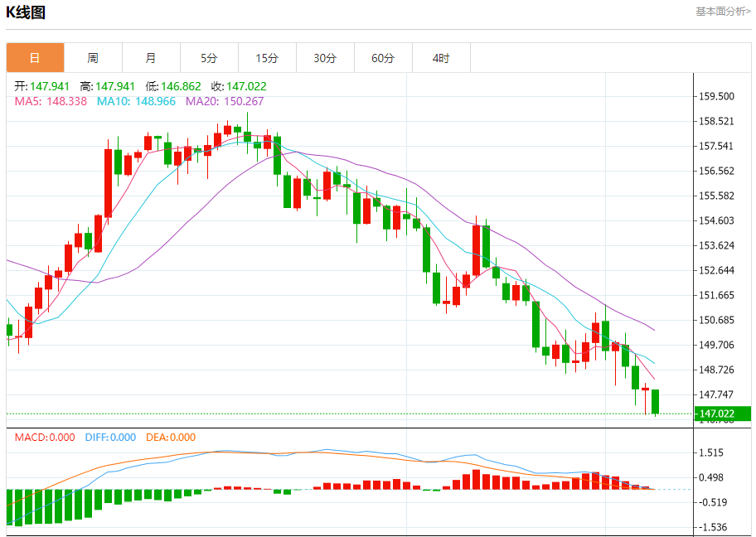Switch to the 月 monthly tab
Image resolution: width=756 pixels, height=537 pixels.
151,58
